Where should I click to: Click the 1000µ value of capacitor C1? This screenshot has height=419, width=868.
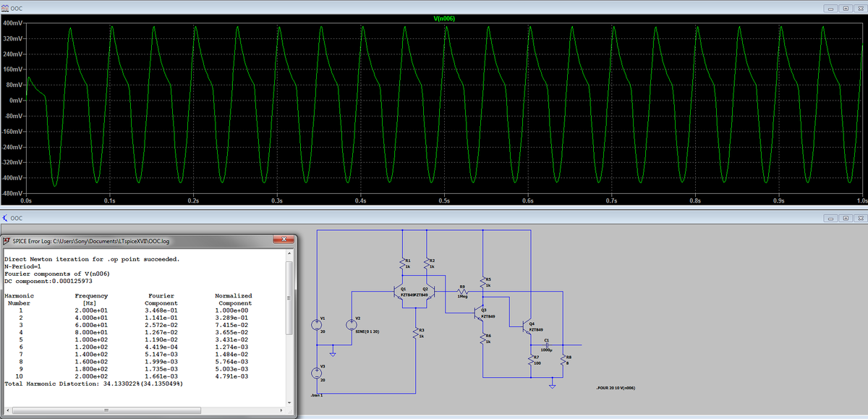coord(548,350)
